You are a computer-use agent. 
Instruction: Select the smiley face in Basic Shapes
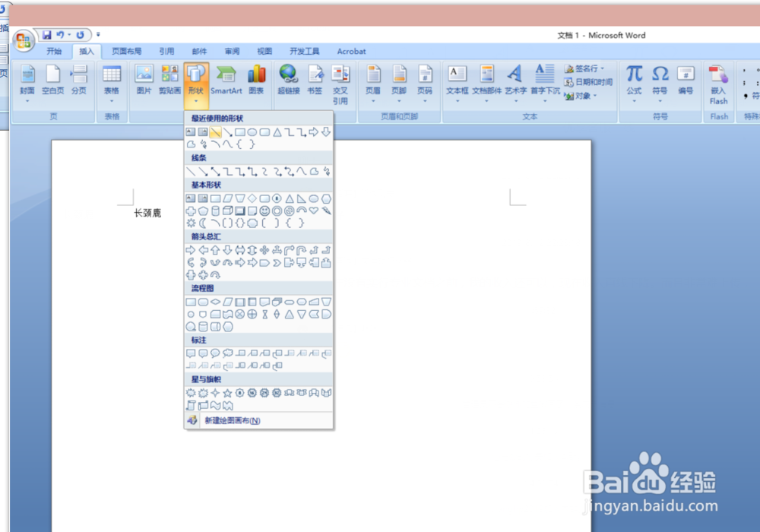coord(264,211)
